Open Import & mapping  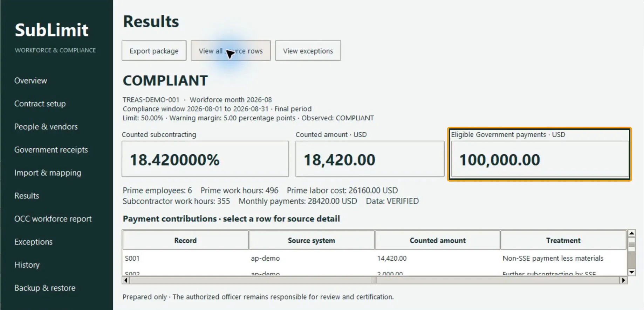pyautogui.click(x=48, y=173)
